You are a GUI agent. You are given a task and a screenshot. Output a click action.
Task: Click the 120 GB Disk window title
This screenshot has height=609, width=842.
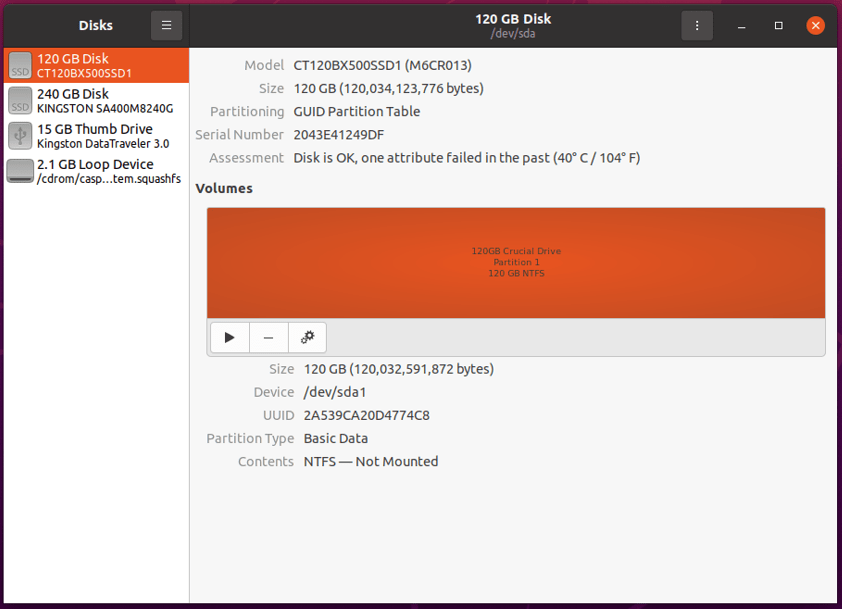coord(513,19)
